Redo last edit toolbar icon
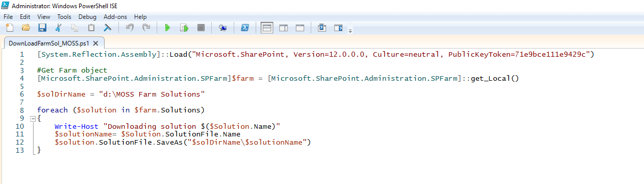Image resolution: width=644 pixels, height=184 pixels. click(x=146, y=28)
